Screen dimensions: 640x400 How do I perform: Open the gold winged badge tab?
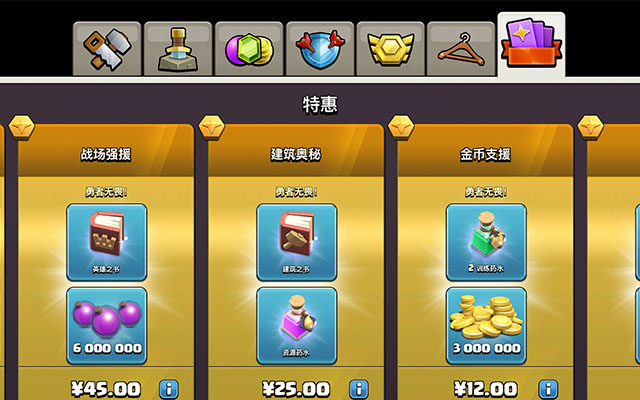tap(391, 49)
